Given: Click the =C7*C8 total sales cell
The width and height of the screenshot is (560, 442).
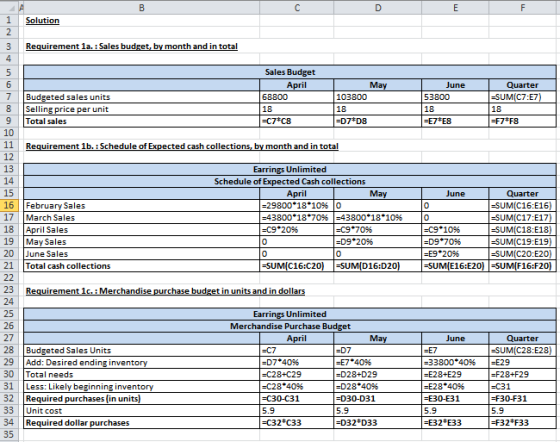Looking at the screenshot, I should [x=297, y=121].
